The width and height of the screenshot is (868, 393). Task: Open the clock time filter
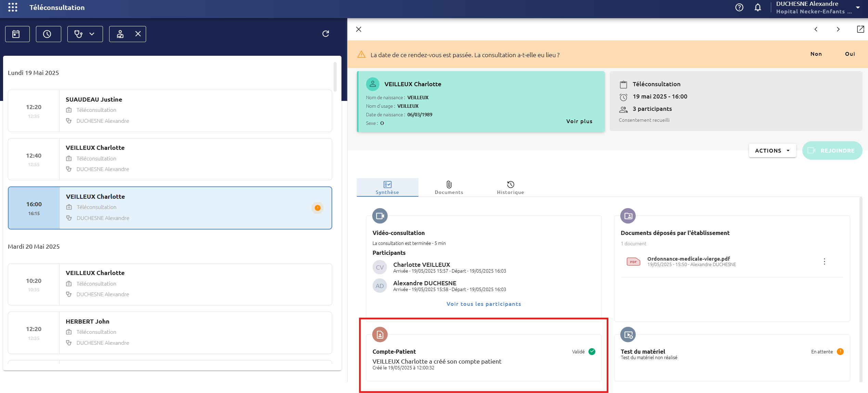(x=48, y=34)
